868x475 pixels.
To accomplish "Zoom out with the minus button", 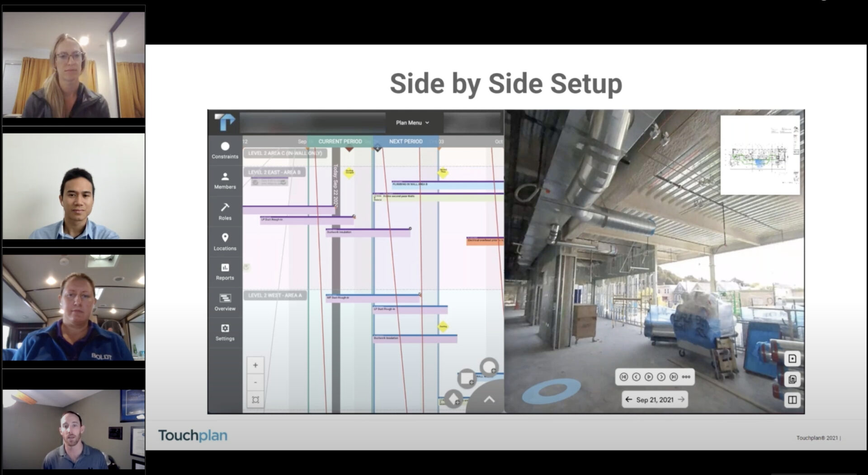I will coord(255,383).
